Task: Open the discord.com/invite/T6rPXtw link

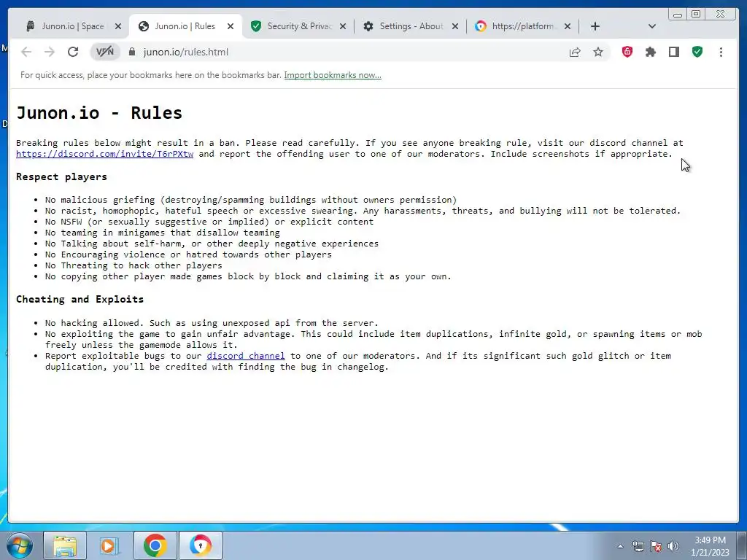Action: coord(105,154)
